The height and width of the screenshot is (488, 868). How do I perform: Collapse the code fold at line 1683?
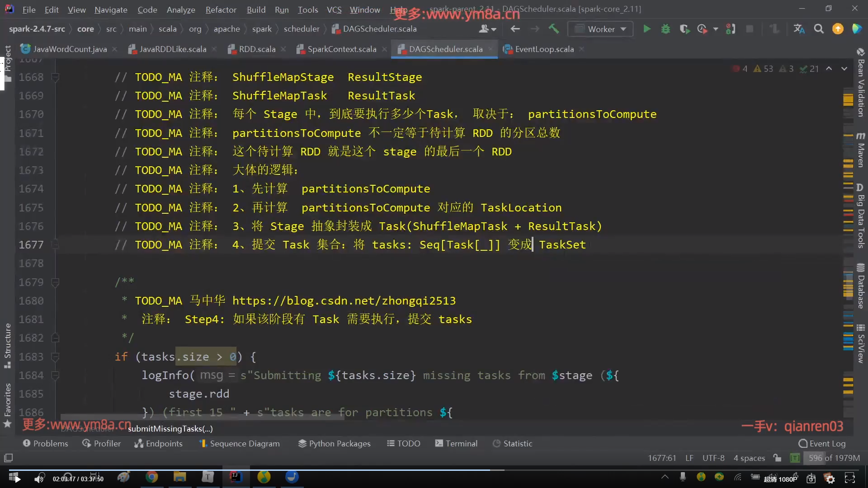(55, 357)
